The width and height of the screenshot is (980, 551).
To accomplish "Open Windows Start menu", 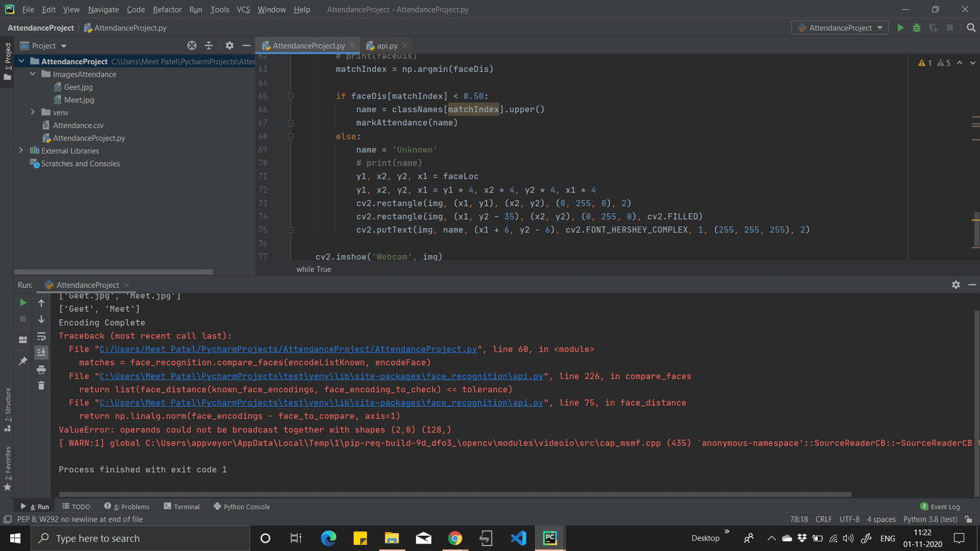I will point(15,538).
